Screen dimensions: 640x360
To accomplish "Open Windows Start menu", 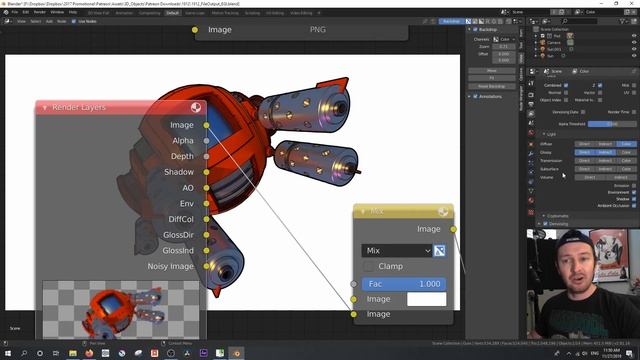I will [8, 353].
